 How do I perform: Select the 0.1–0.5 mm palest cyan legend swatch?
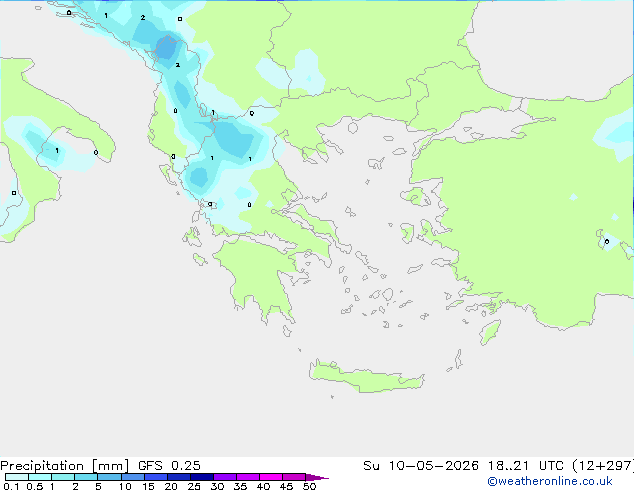pyautogui.click(x=17, y=477)
